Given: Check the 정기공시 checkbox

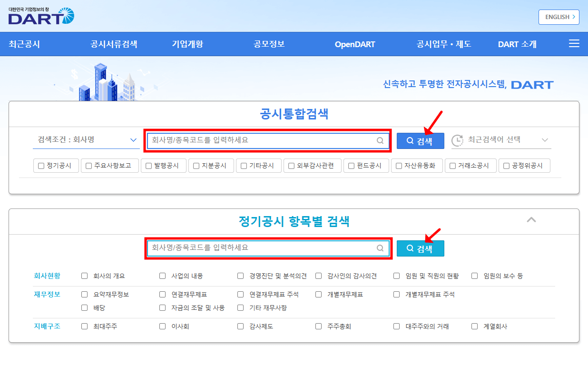Looking at the screenshot, I should (41, 166).
